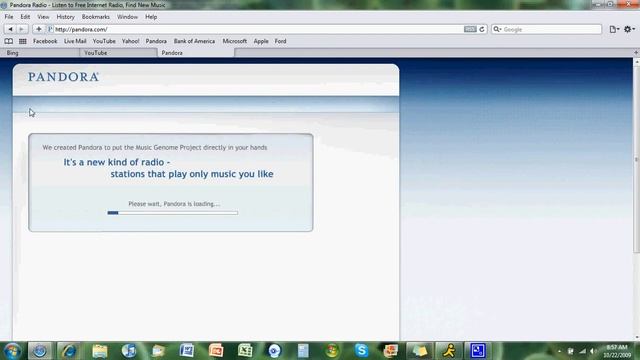Click the volume speaker tray icon
Screen dimensions: 640x360
point(592,351)
